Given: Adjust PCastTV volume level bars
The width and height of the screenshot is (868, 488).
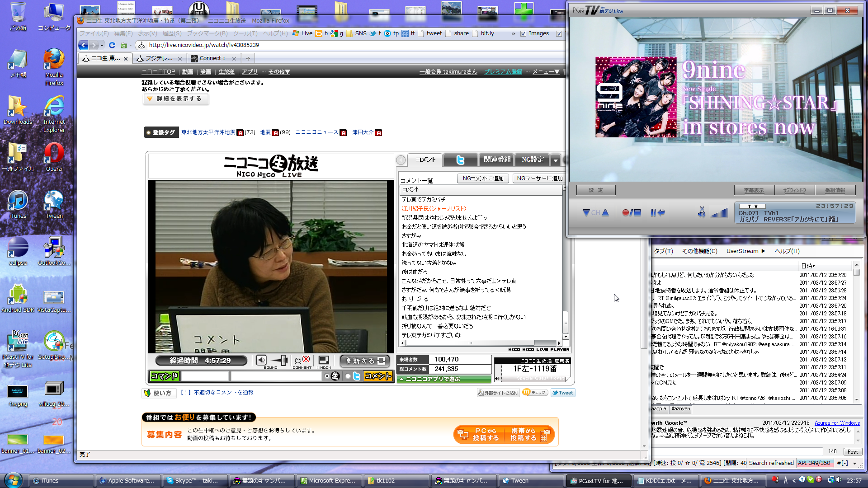Looking at the screenshot, I should [x=718, y=212].
